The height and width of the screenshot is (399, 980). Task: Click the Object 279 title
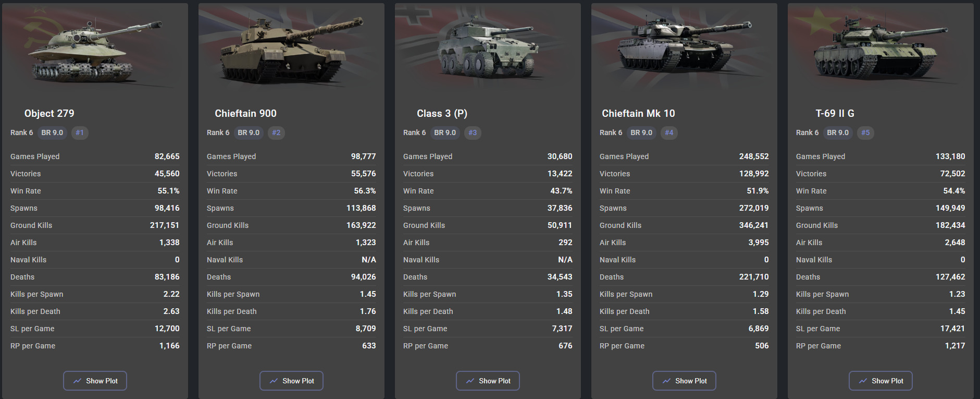click(x=49, y=113)
